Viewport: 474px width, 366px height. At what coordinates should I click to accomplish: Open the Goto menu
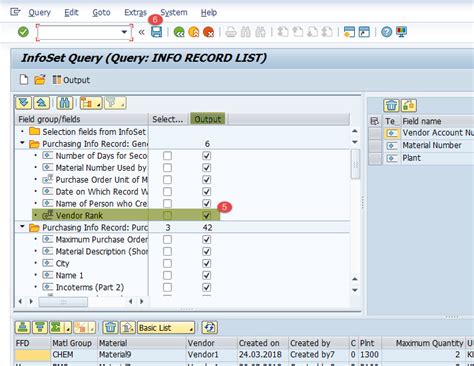tap(101, 13)
